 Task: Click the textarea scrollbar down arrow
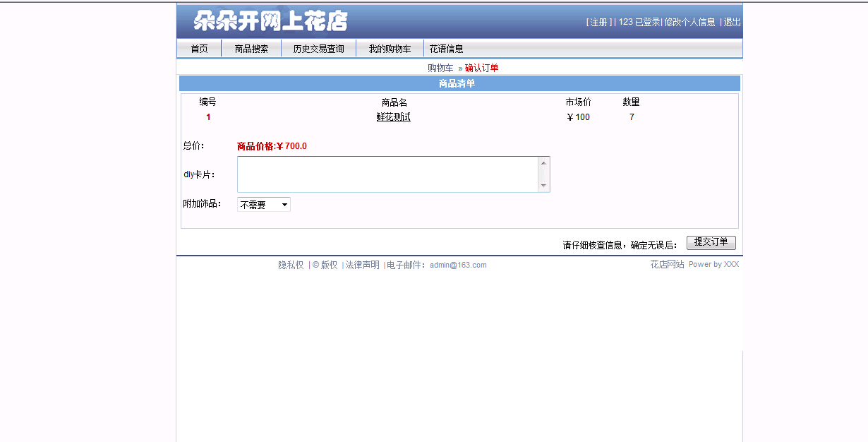pos(543,186)
